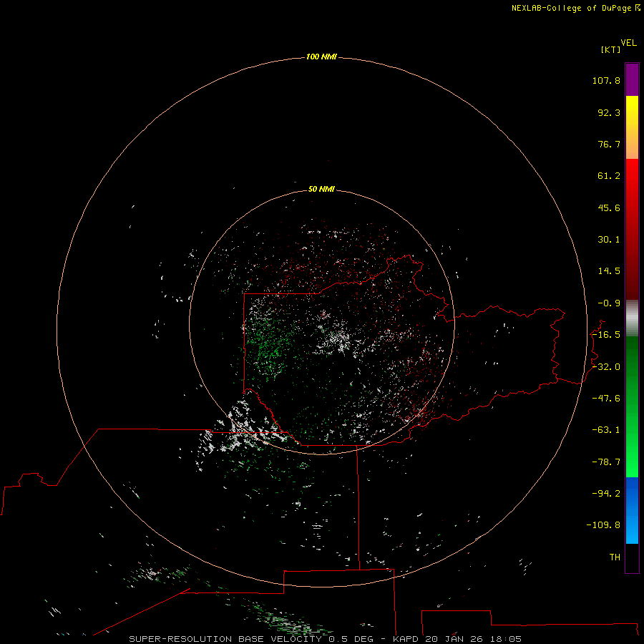Image resolution: width=644 pixels, height=644 pixels.
Task: Click the 20 JAN 26 18:05 timestamp
Action: [x=473, y=639]
